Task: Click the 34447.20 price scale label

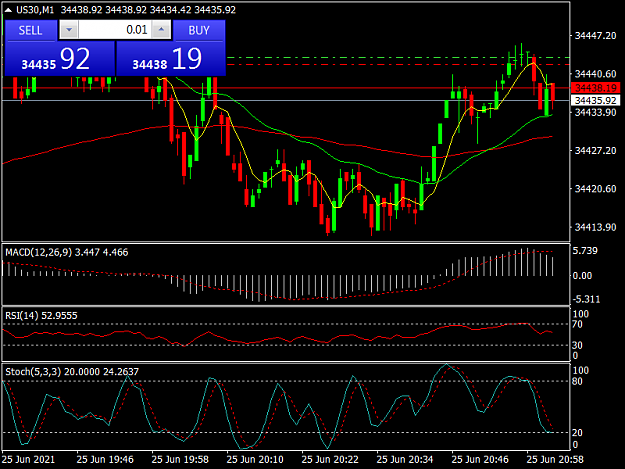Action: pyautogui.click(x=595, y=36)
